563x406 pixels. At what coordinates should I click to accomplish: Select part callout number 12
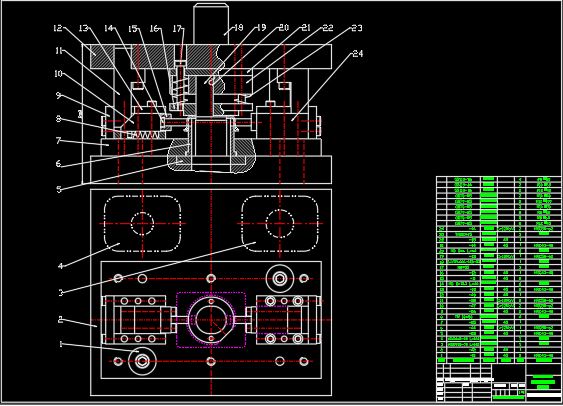[x=57, y=28]
